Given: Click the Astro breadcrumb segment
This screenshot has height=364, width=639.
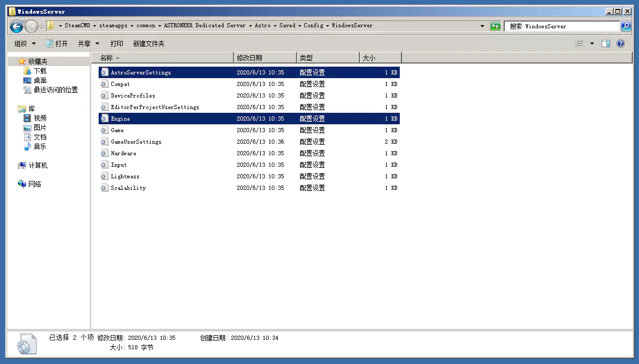Looking at the screenshot, I should [x=263, y=26].
